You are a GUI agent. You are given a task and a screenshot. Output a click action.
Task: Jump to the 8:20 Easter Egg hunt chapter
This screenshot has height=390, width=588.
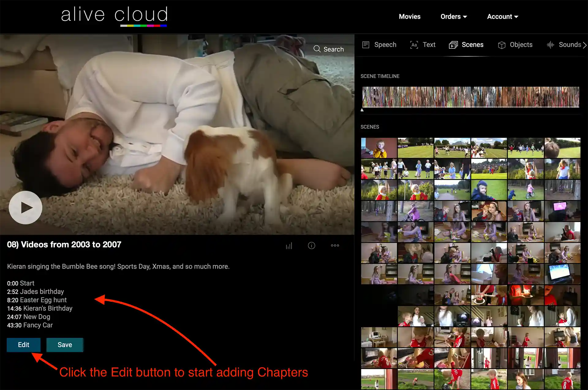coord(37,300)
